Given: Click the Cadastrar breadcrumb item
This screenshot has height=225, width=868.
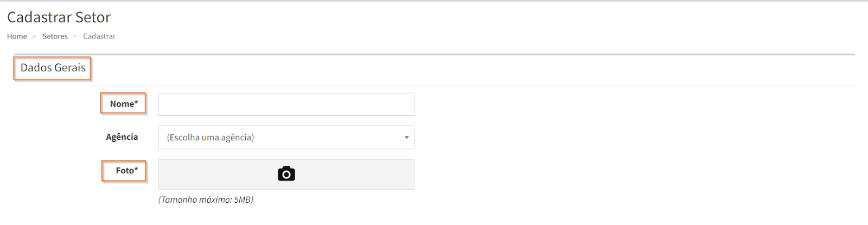Looking at the screenshot, I should click(x=99, y=36).
